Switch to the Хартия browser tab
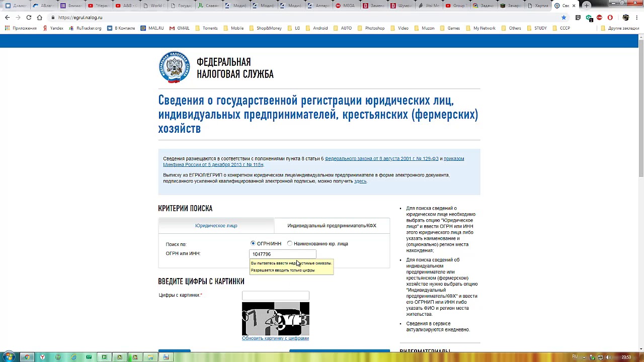The image size is (644, 362). 537,6
